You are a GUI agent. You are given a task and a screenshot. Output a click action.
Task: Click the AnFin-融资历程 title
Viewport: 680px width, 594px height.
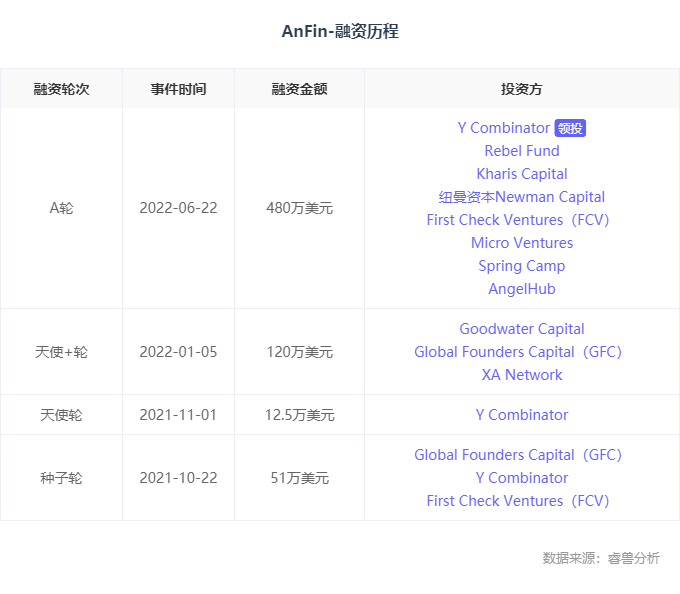pos(340,31)
